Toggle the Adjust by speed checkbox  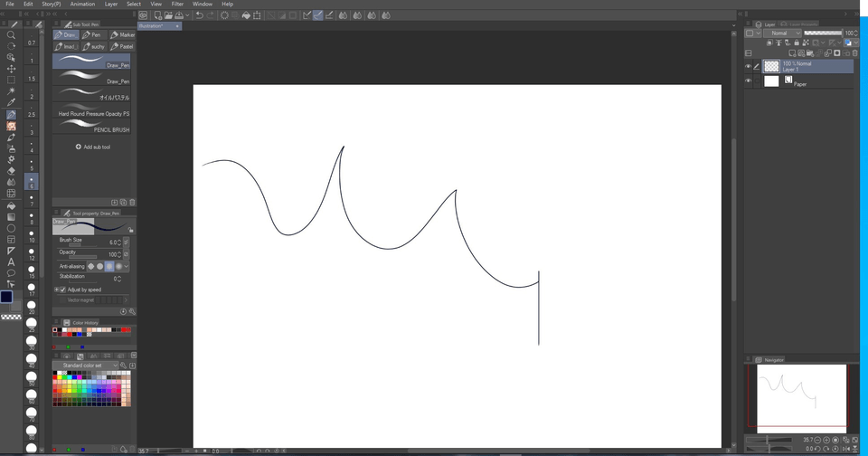click(x=61, y=290)
